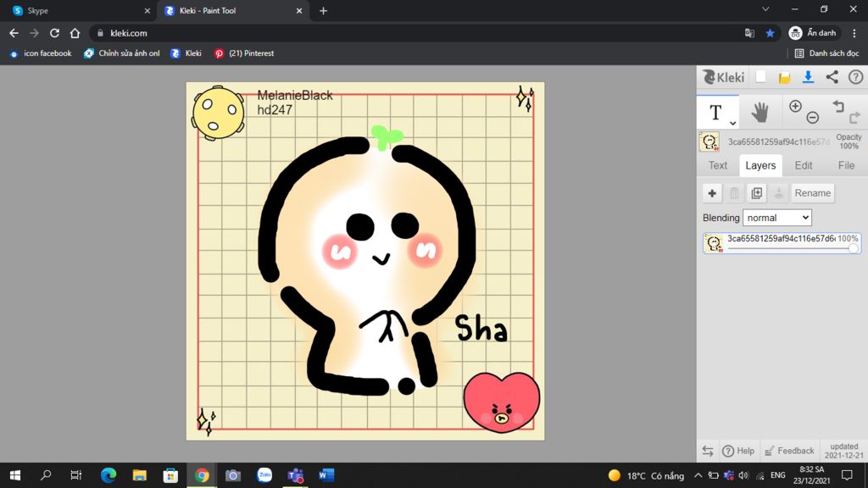Open the translate page icon

[749, 33]
